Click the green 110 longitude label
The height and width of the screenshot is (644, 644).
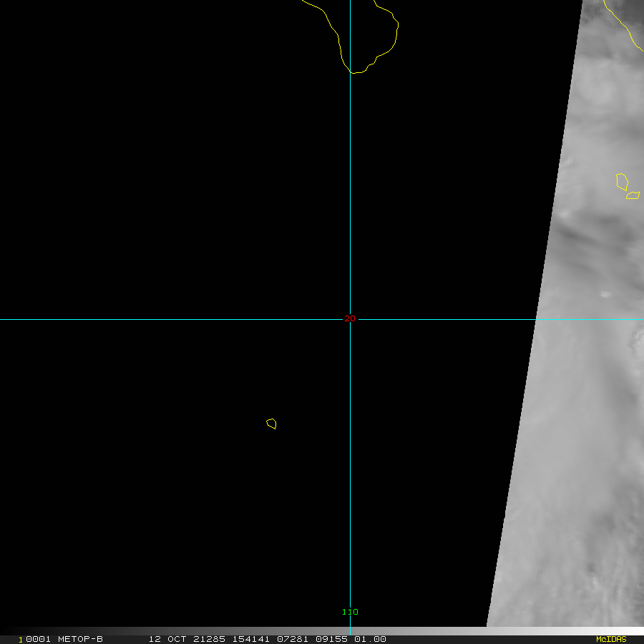coord(349,612)
